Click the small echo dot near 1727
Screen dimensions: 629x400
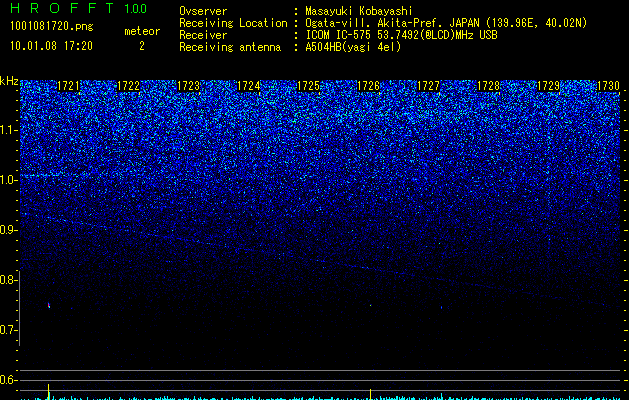pos(441,308)
